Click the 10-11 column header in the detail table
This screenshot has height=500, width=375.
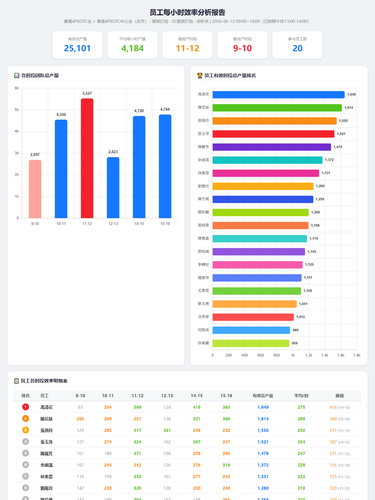click(x=108, y=396)
